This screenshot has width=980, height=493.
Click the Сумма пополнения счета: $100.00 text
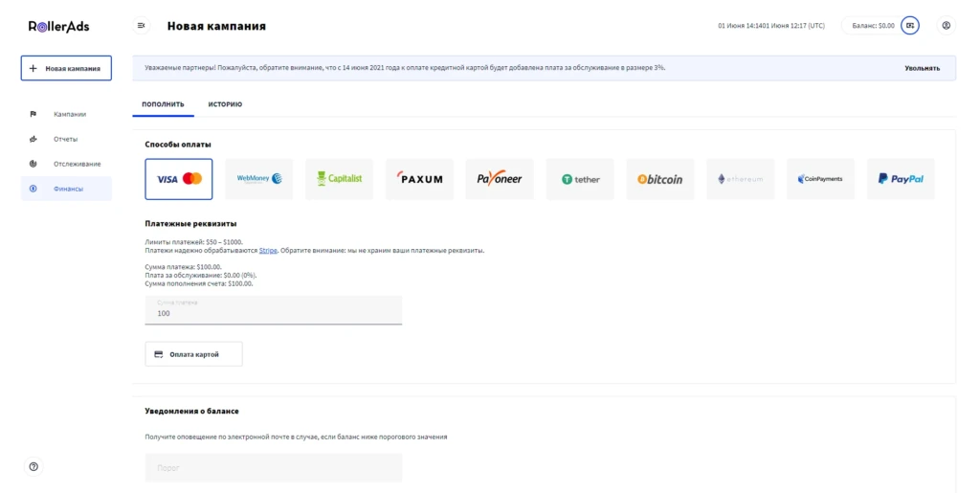point(199,283)
